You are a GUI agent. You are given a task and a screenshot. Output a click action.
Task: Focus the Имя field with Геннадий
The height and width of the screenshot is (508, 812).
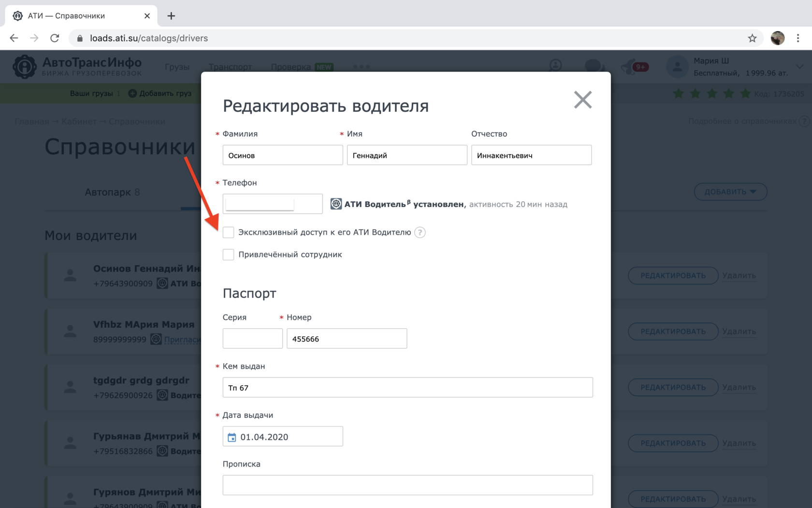coord(407,155)
